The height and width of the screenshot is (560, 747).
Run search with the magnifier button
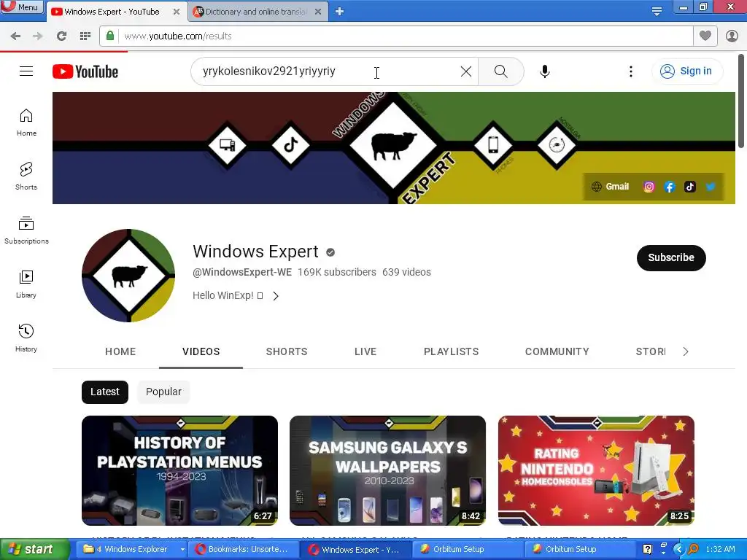(x=500, y=71)
